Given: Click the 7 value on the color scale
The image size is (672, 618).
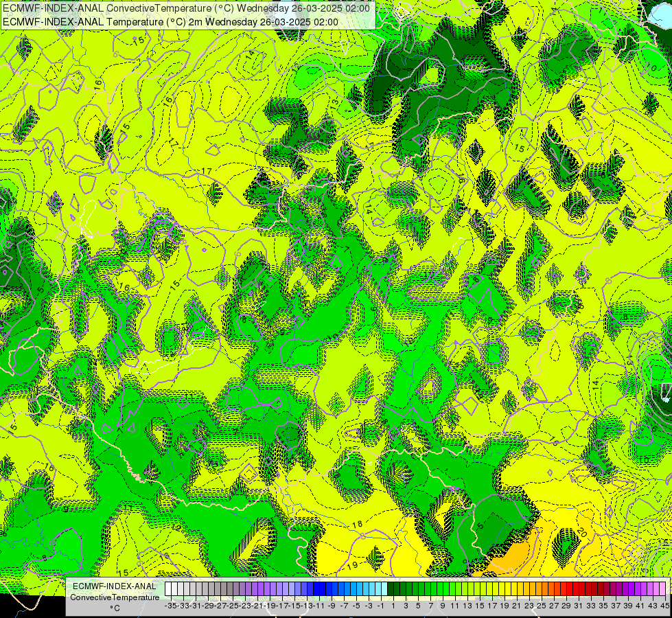Looking at the screenshot, I should [x=430, y=606].
